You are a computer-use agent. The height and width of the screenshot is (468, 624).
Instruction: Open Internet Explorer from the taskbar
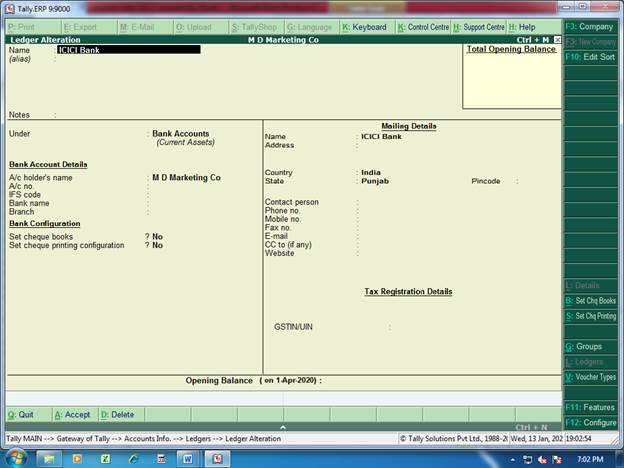pyautogui.click(x=133, y=459)
